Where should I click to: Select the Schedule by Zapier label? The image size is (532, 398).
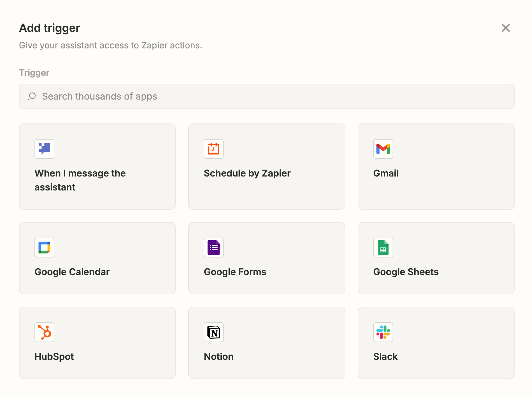(x=247, y=173)
